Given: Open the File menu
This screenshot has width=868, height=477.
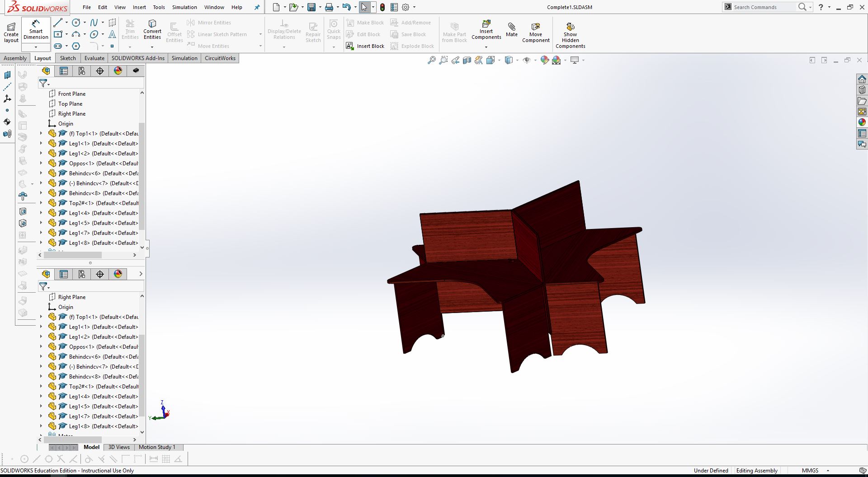Looking at the screenshot, I should pyautogui.click(x=87, y=7).
